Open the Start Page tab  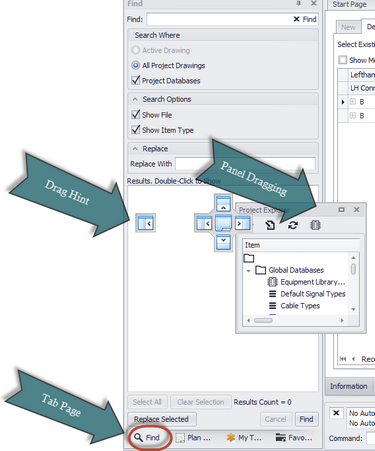(349, 4)
